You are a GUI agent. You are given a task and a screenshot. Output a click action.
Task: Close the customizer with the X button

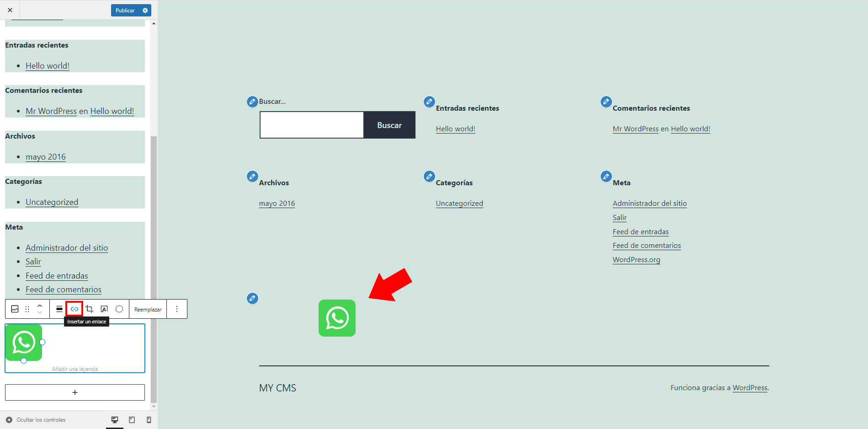point(10,10)
